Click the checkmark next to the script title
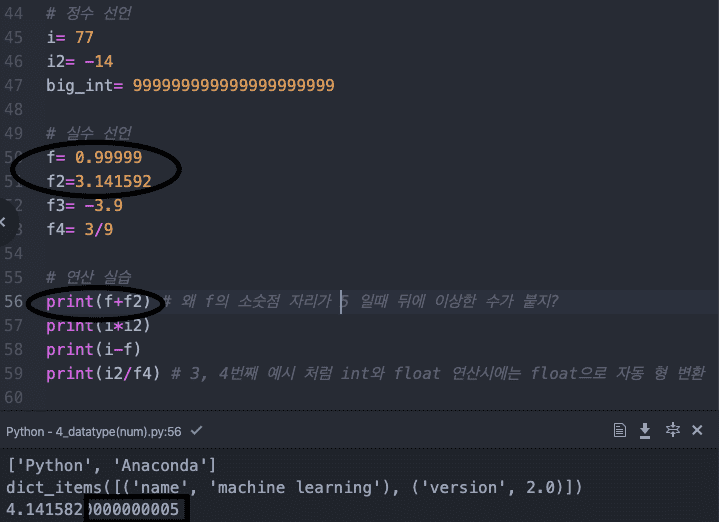 pos(196,431)
